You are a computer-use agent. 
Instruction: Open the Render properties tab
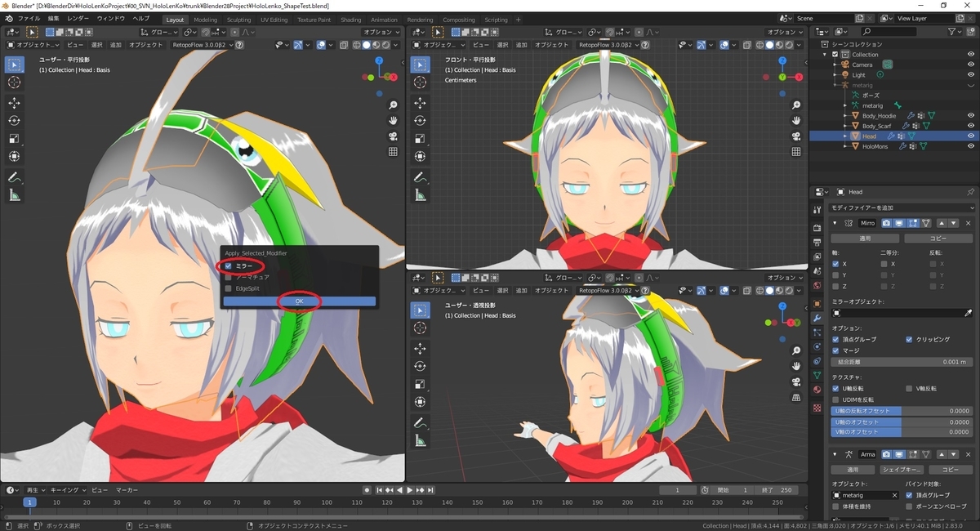[817, 228]
